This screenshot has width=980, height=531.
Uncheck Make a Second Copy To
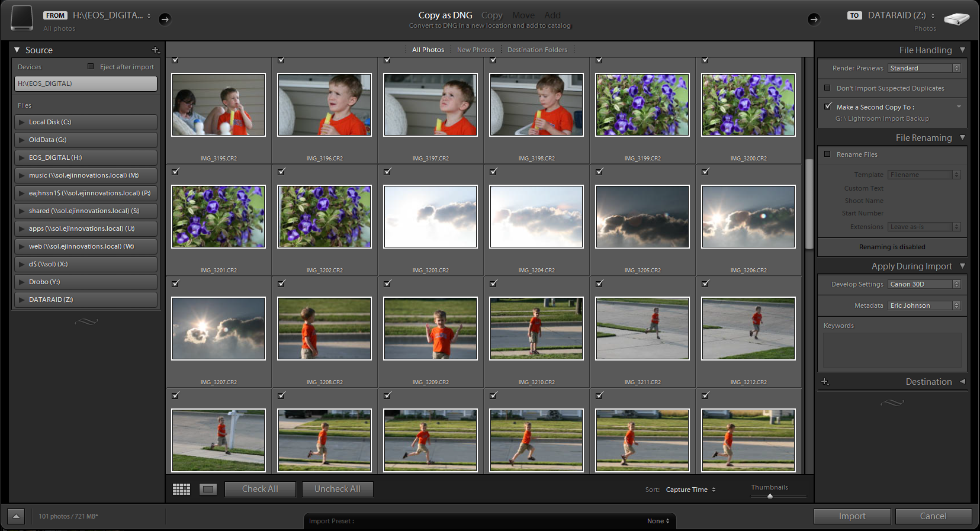tap(828, 107)
